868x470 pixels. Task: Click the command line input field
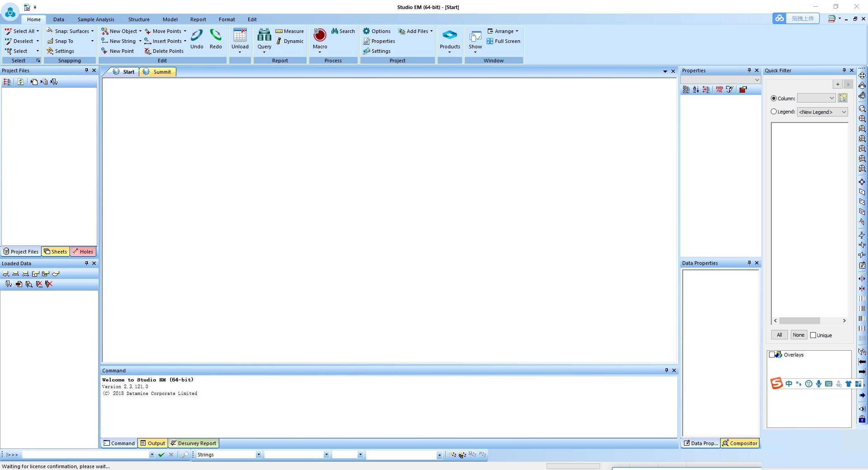(x=85, y=455)
